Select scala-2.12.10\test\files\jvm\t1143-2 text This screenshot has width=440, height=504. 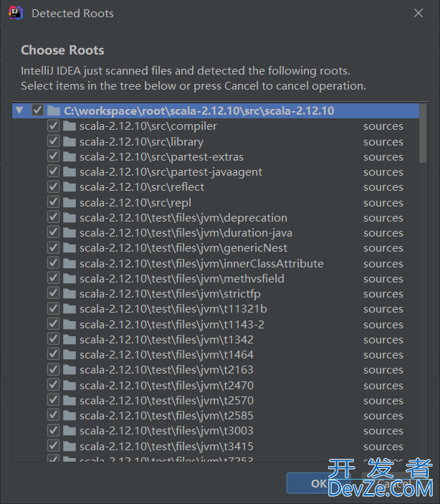point(172,324)
